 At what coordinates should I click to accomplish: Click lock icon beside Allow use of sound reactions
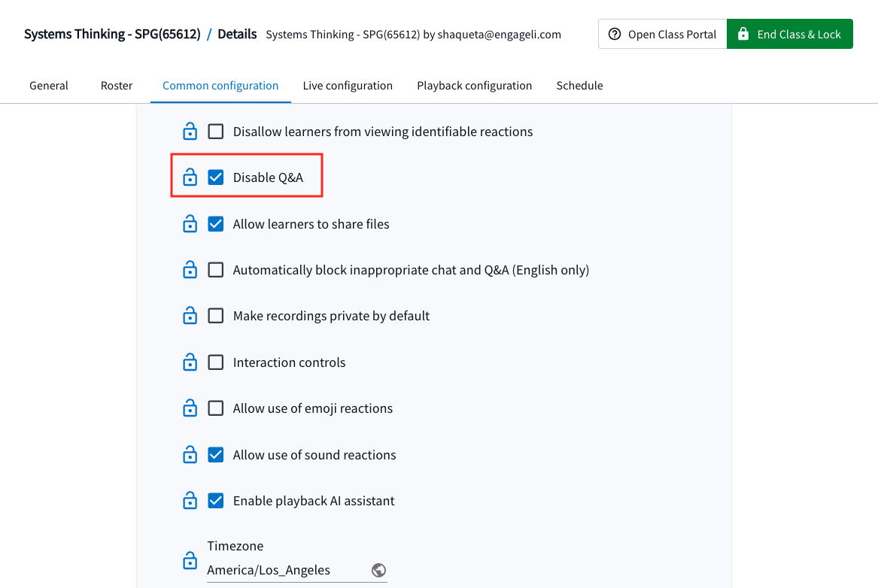pos(190,454)
